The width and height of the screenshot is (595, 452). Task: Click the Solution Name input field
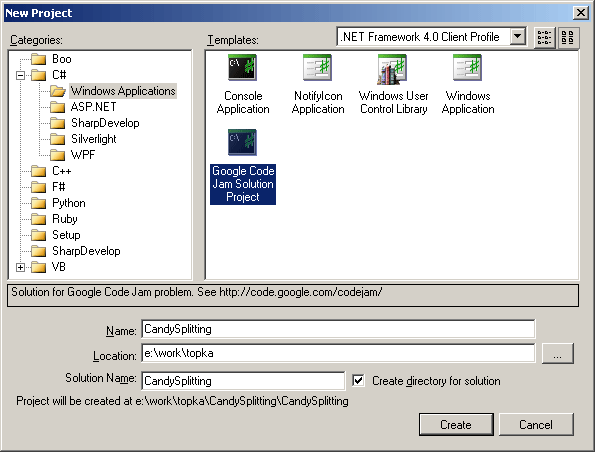pyautogui.click(x=243, y=381)
